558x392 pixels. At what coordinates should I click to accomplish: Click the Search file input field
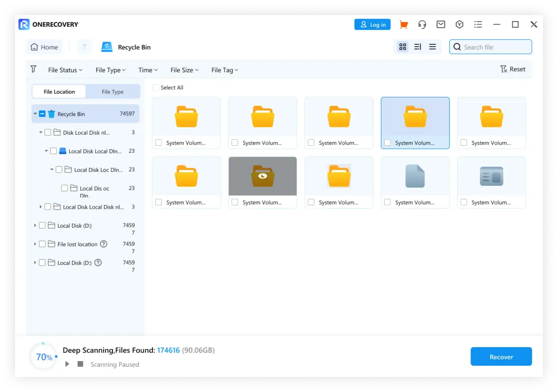point(495,47)
